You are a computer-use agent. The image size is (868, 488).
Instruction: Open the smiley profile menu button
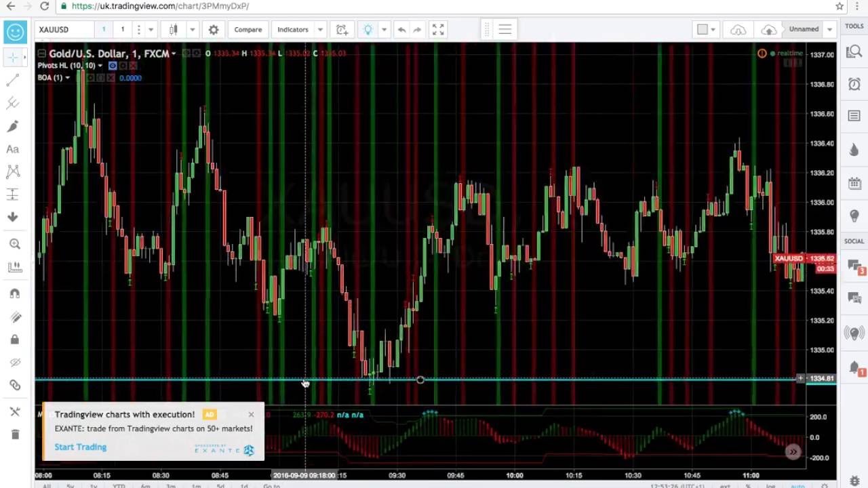(15, 32)
